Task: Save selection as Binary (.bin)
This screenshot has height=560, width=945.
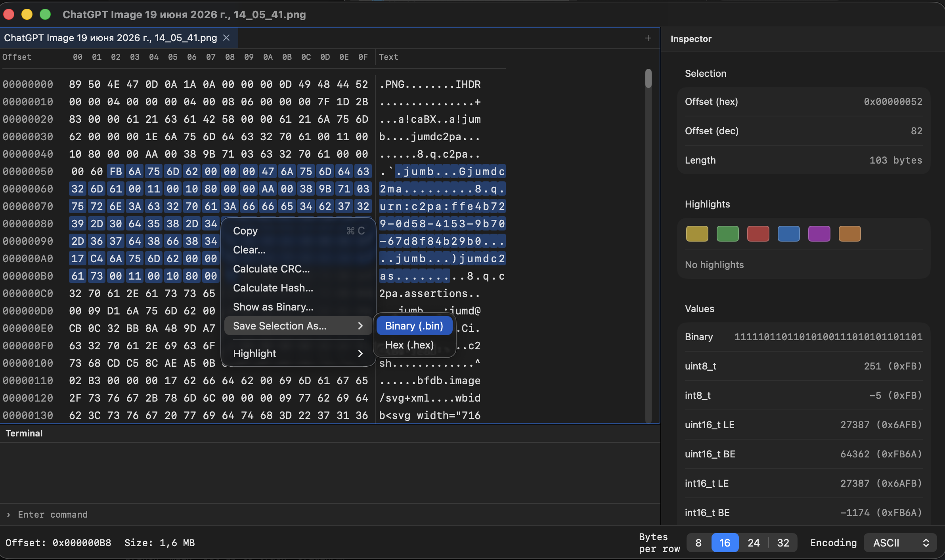Action: [414, 326]
